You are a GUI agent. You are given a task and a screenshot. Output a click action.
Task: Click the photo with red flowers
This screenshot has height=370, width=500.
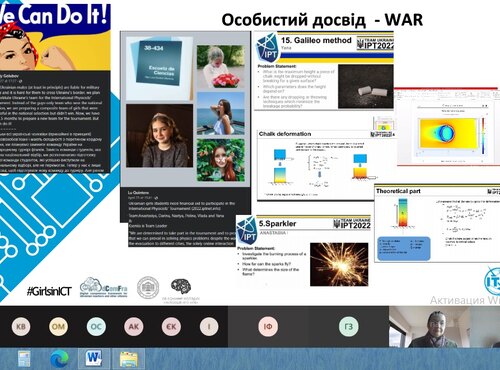click(221, 67)
